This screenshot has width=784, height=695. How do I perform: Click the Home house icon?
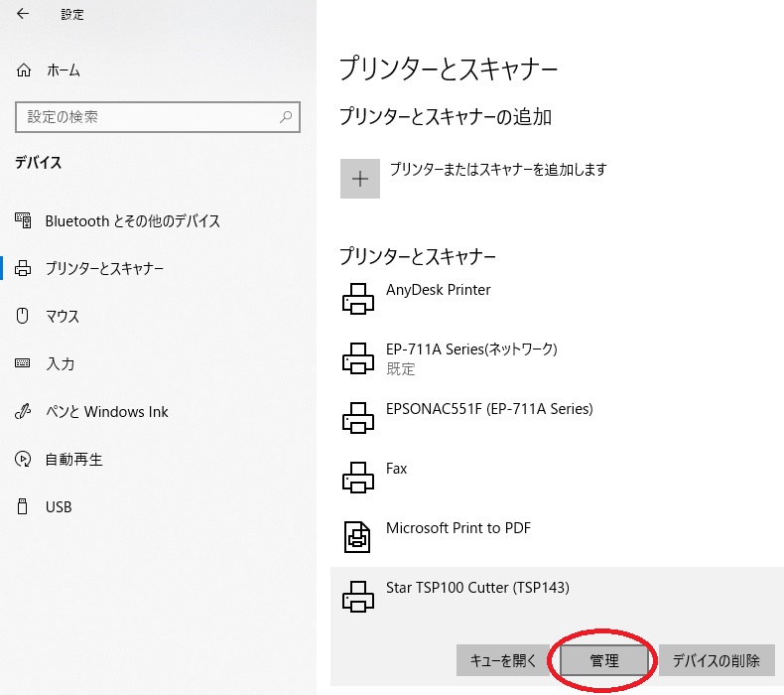(x=24, y=70)
